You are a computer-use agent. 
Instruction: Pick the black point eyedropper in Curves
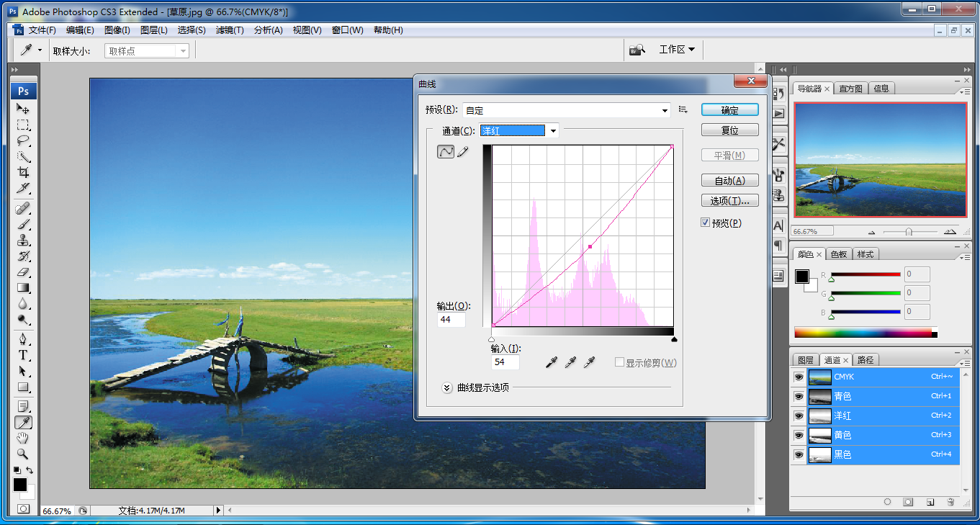(552, 363)
